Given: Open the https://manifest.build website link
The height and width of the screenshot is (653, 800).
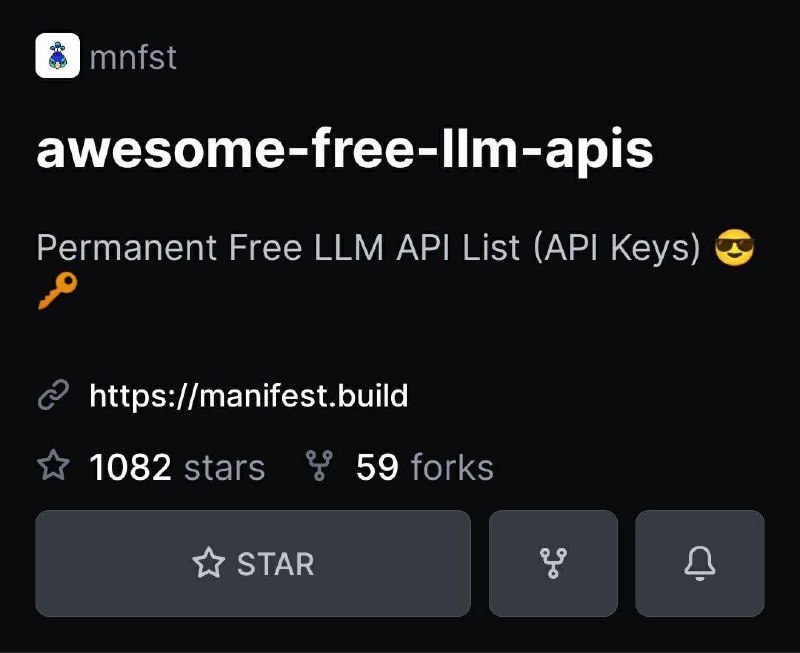Looking at the screenshot, I should [x=249, y=396].
